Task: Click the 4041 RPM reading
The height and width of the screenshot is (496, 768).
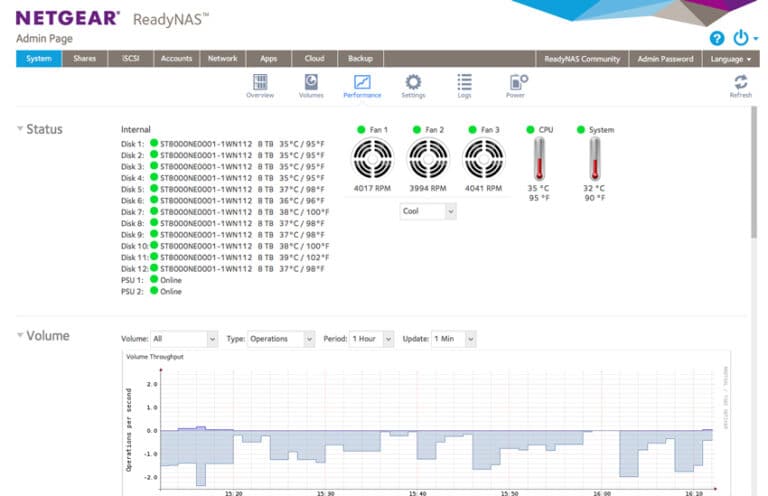Action: tap(483, 188)
